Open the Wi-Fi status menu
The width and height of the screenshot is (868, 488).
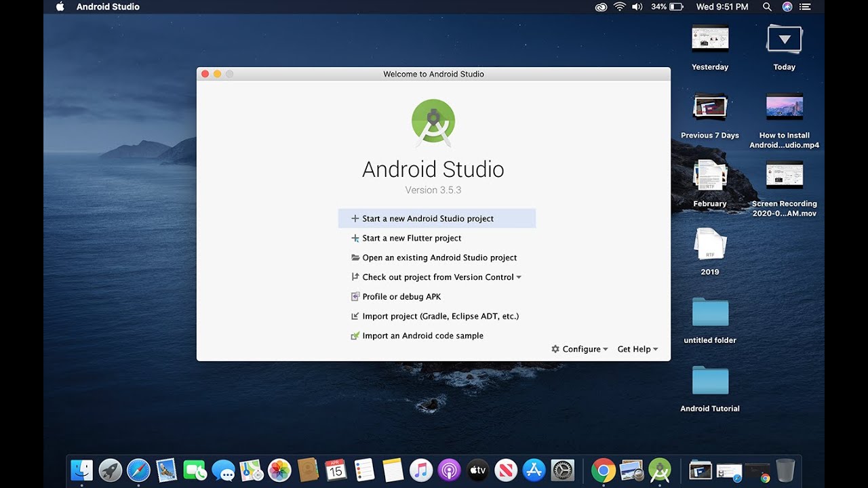pyautogui.click(x=619, y=7)
